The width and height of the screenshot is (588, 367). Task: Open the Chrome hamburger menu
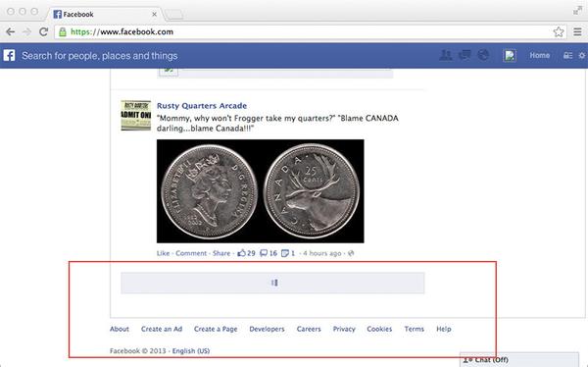[x=577, y=32]
